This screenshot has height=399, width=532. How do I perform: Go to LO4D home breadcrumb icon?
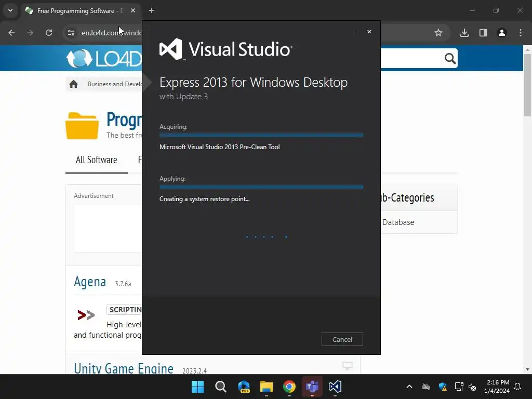(x=74, y=84)
